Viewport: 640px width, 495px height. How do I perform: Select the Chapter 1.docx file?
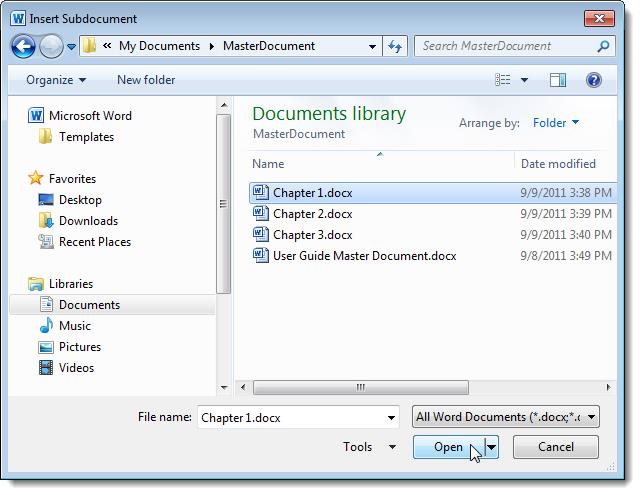point(433,193)
